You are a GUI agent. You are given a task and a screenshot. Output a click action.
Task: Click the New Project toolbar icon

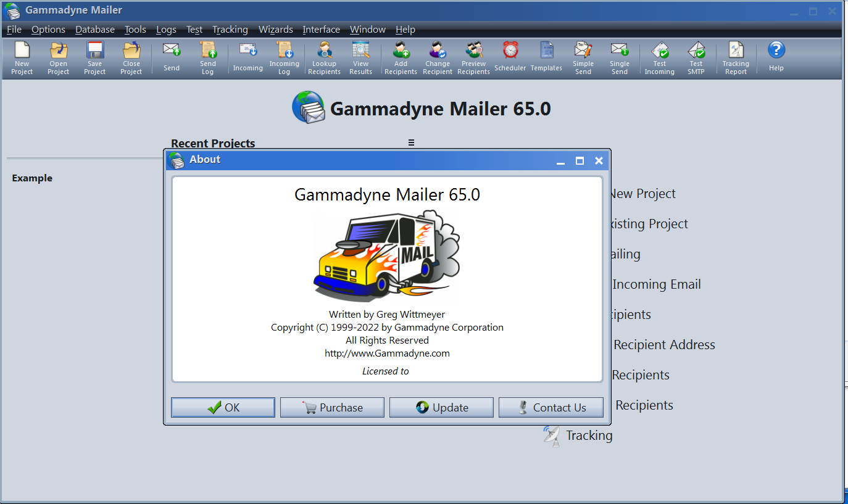pyautogui.click(x=22, y=58)
